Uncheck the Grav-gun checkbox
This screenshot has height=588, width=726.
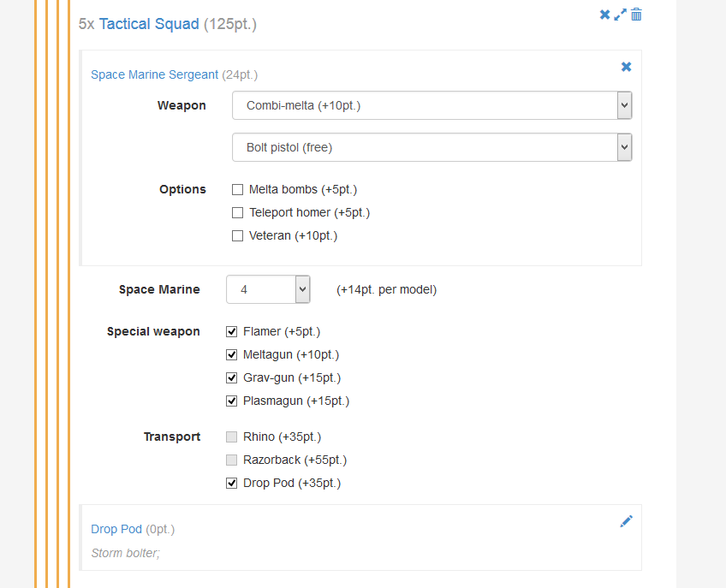point(231,377)
